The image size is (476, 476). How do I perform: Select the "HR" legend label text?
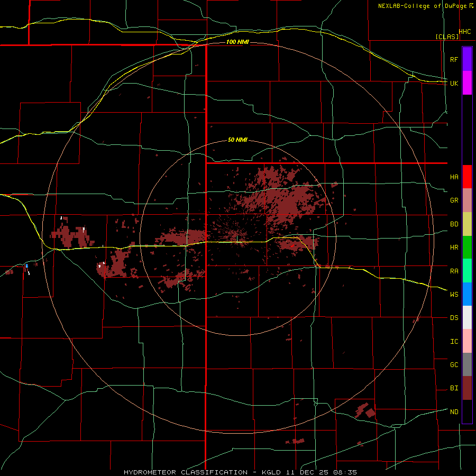(454, 248)
